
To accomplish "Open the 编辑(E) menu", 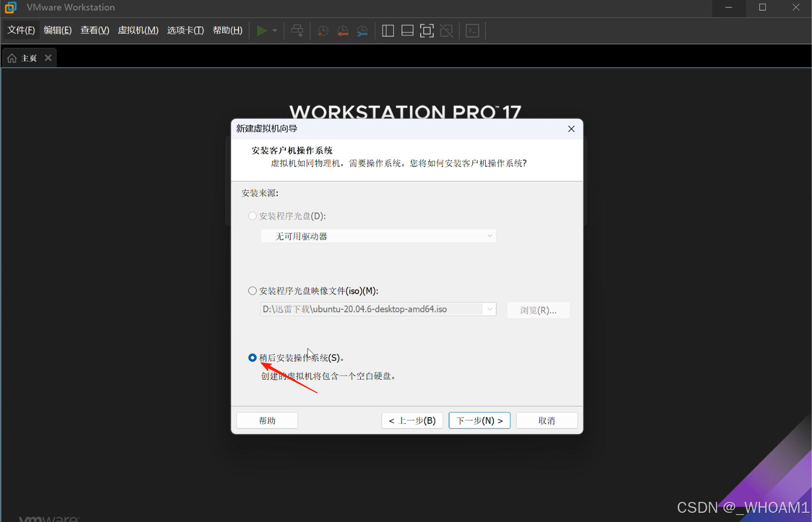I will (58, 30).
